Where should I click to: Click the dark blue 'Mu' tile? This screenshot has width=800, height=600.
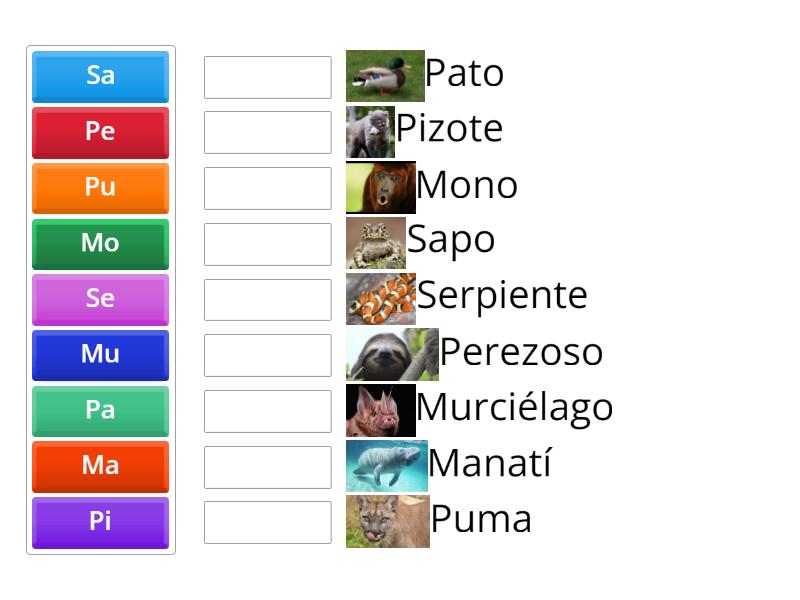[100, 354]
